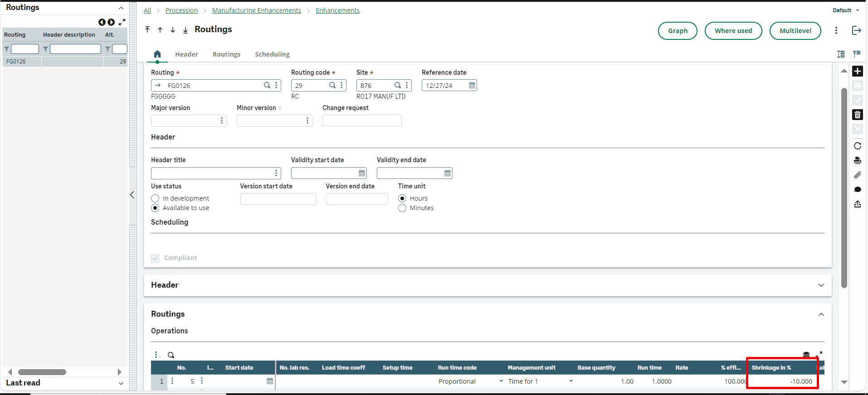The image size is (868, 395).
Task: Switch to the Scheduling tab
Action: click(272, 54)
